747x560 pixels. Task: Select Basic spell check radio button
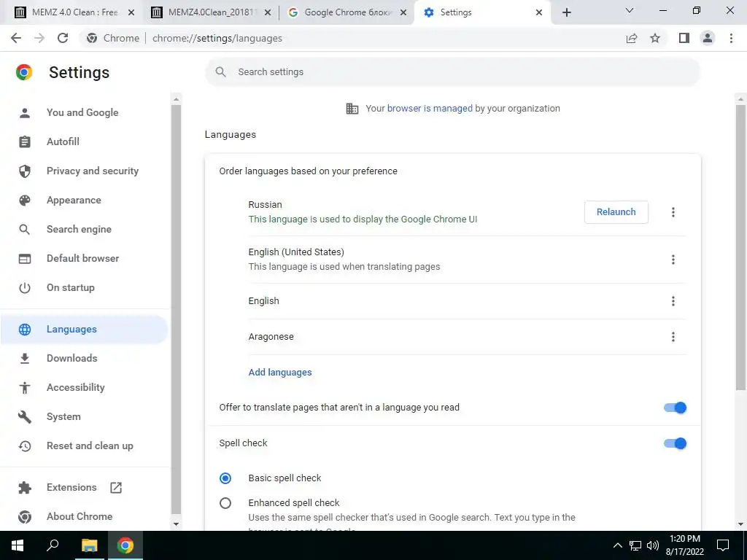(x=225, y=478)
